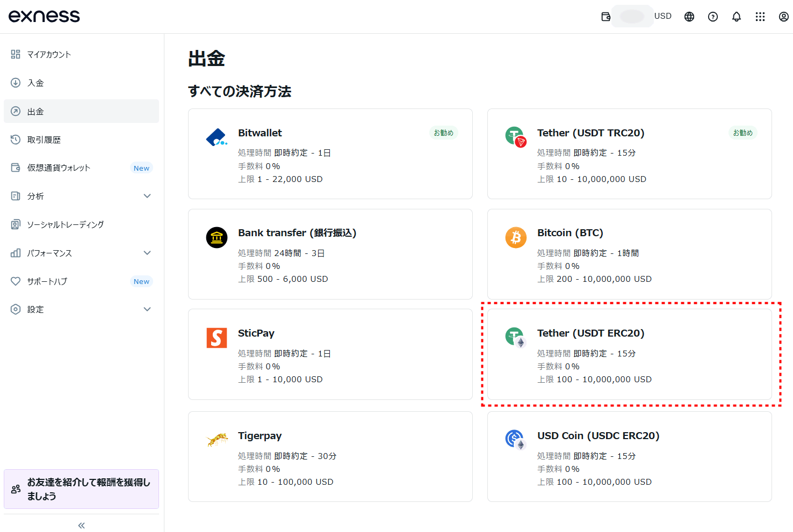Click the SticPay orange S icon
The image size is (793, 532).
click(x=217, y=338)
